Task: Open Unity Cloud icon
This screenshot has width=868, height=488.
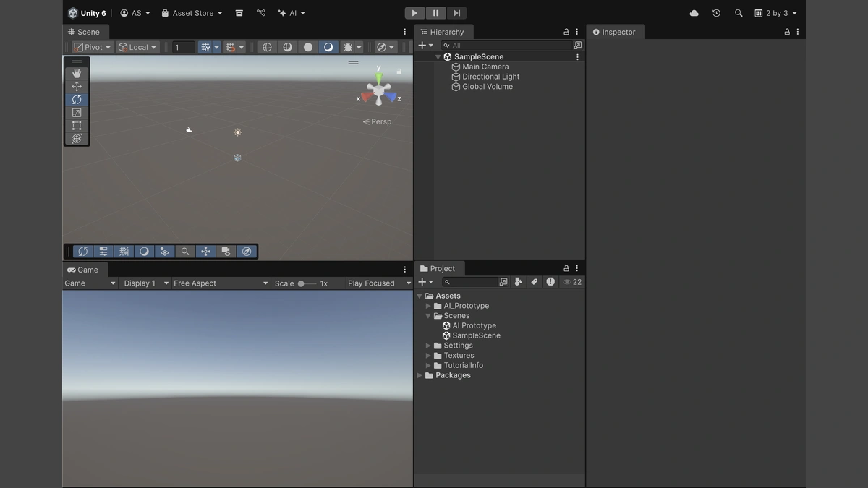Action: 694,13
